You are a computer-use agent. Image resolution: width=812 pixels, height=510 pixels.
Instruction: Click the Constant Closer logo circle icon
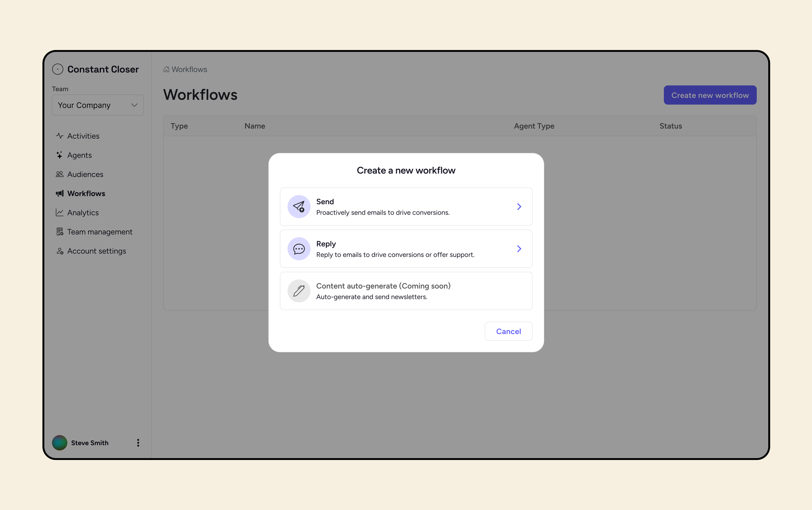click(58, 69)
